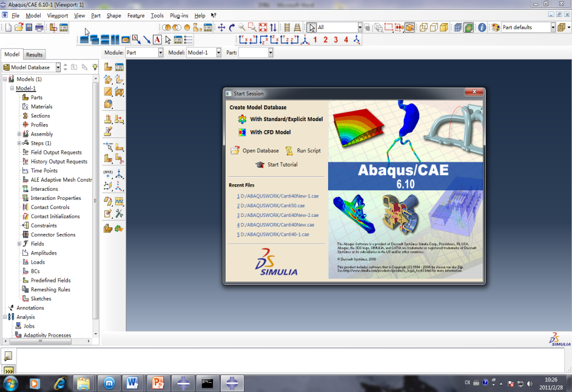Screen dimensions: 572x392
Task: Click Run Script in Start Session
Action: pos(303,150)
